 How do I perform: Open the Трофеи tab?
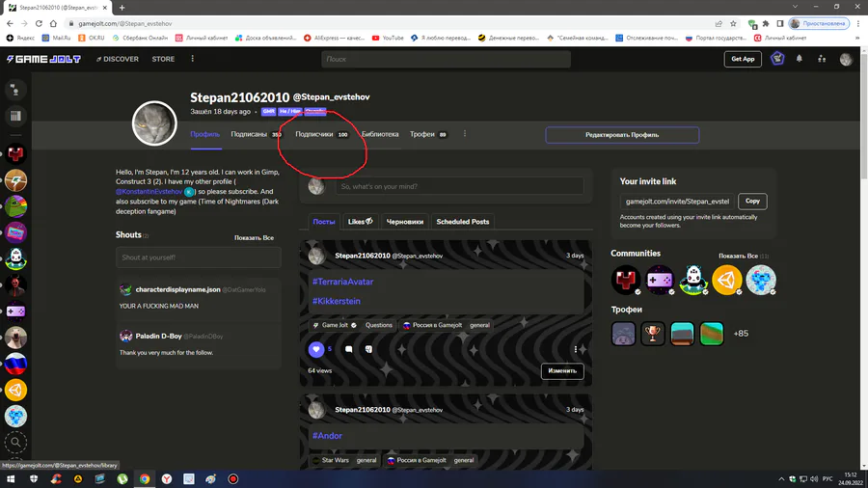coord(428,134)
